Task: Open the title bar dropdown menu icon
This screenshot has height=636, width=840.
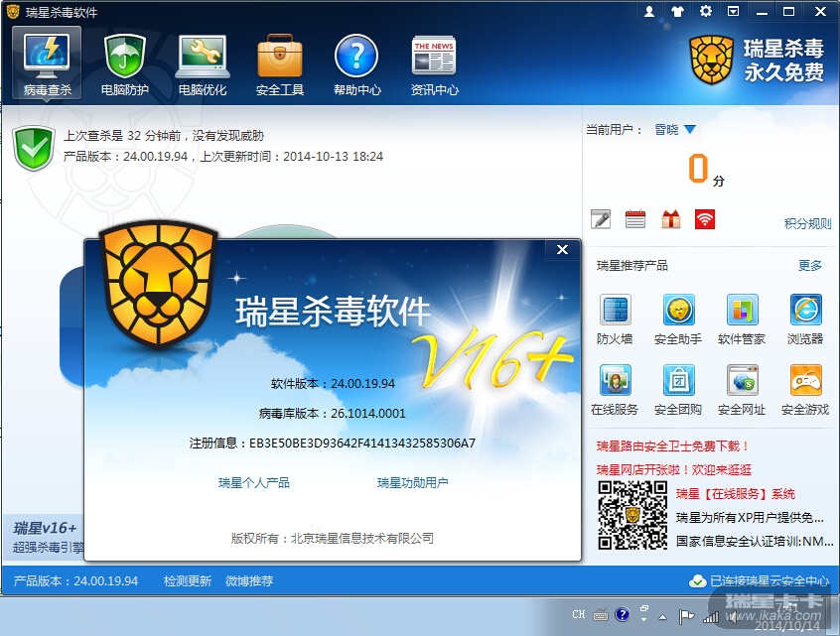Action: click(734, 11)
